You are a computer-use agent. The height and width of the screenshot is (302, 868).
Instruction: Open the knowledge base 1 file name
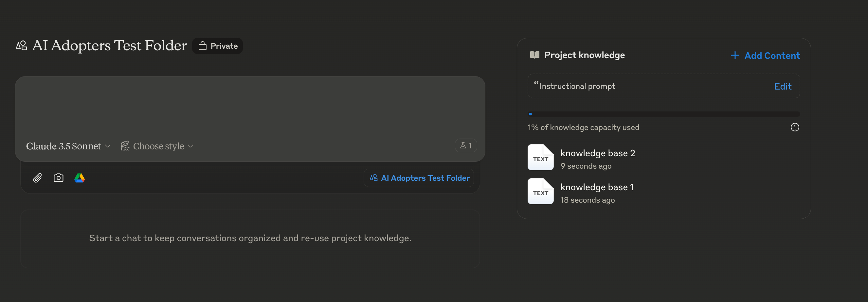click(x=597, y=187)
